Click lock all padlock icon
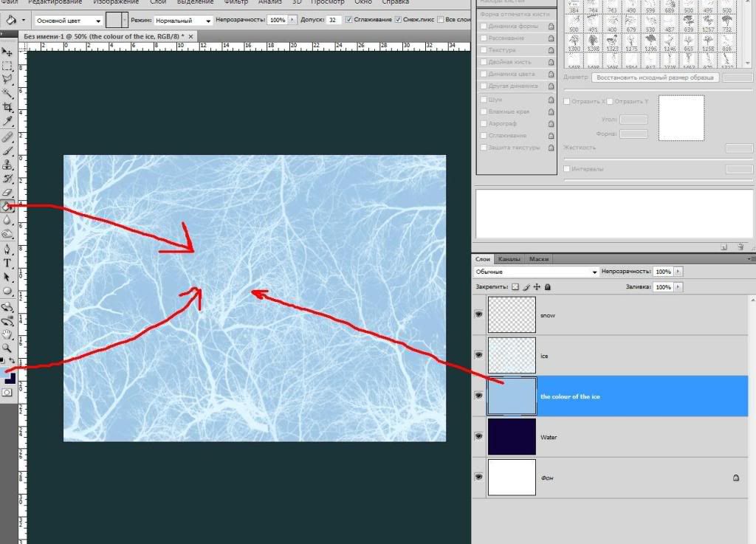756x544 pixels. pyautogui.click(x=547, y=287)
